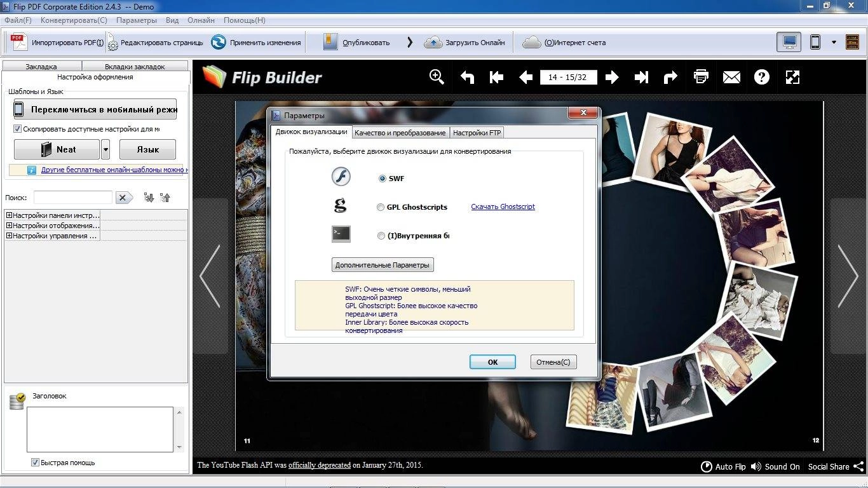The height and width of the screenshot is (488, 868).
Task: Clear the search field with X button
Action: coord(124,198)
